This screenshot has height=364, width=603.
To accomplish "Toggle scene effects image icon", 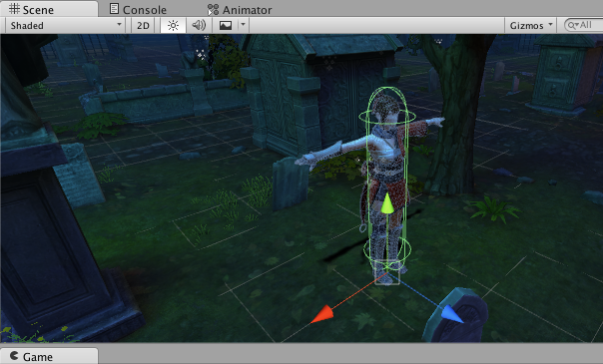I will 226,25.
